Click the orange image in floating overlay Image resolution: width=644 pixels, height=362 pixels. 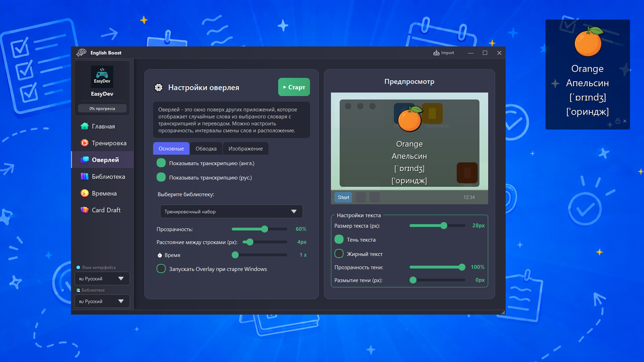pyautogui.click(x=588, y=42)
